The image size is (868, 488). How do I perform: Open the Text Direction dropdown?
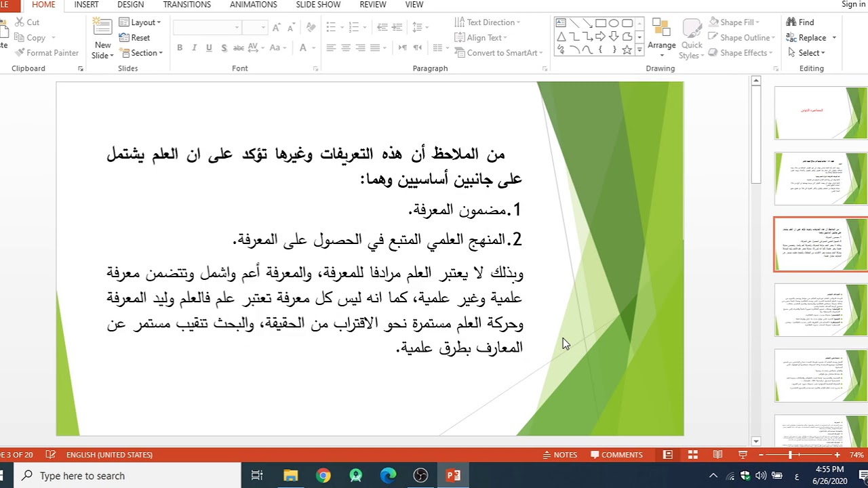[x=487, y=22]
